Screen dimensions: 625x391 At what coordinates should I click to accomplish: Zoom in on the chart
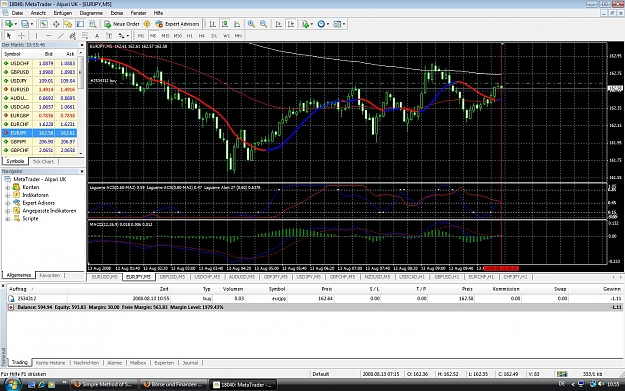click(251, 24)
